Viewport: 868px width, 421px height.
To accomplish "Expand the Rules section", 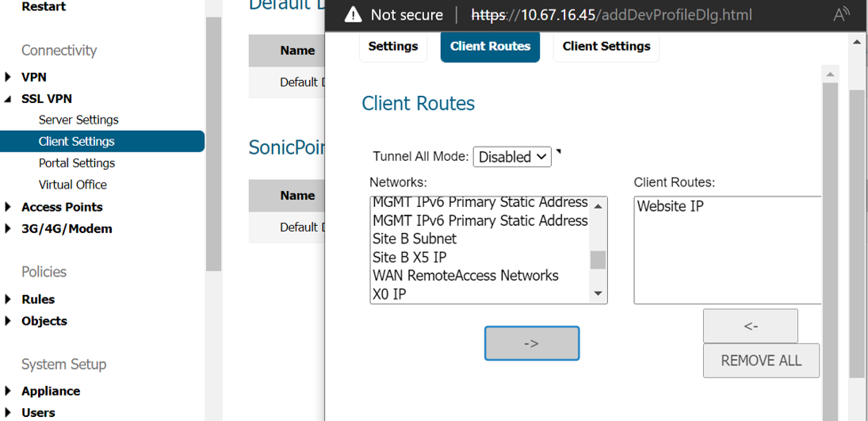I will coord(8,300).
